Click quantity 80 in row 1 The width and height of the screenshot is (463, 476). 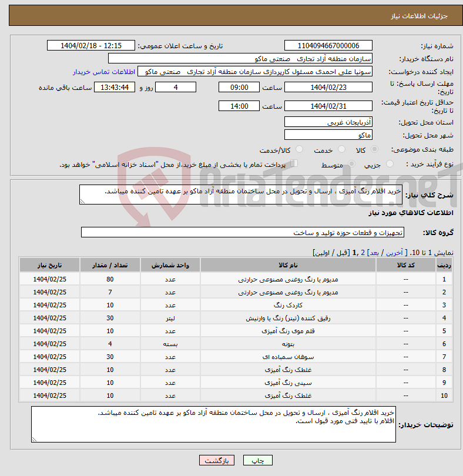pos(110,279)
